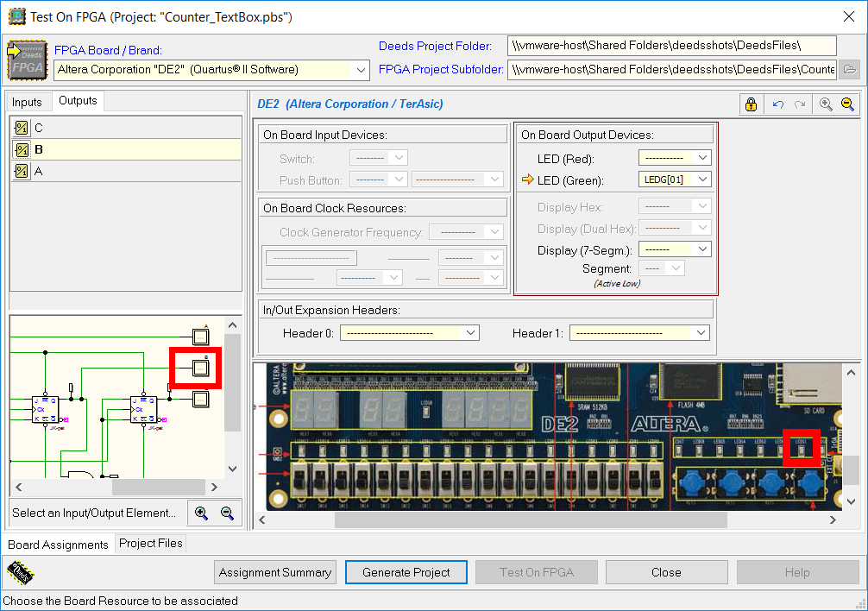Click the board image vertical scrollbar thumb
The width and height of the screenshot is (868, 611).
pos(852,469)
